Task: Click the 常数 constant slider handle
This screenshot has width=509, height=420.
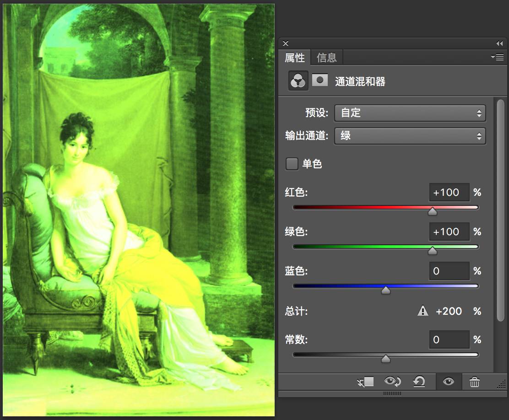Action: pos(386,359)
